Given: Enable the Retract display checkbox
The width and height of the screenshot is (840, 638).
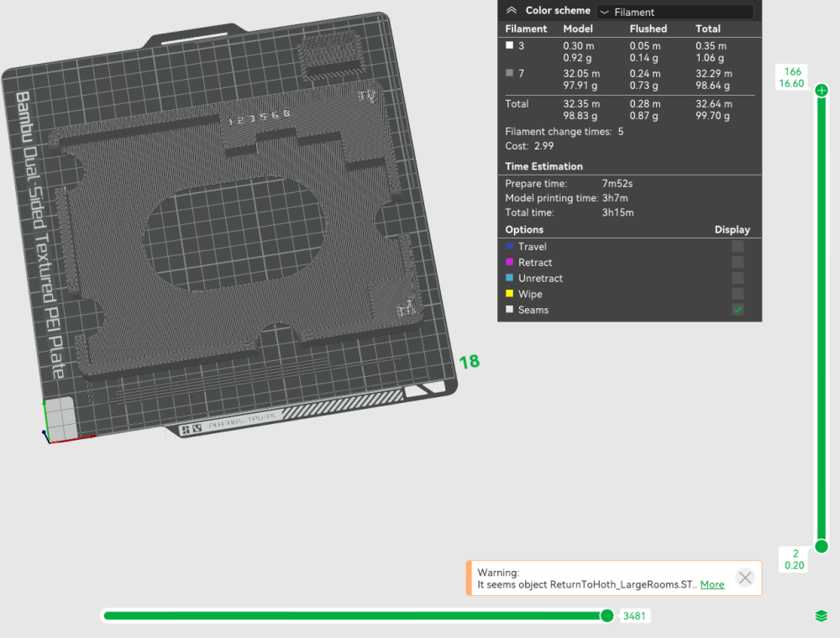Looking at the screenshot, I should [x=738, y=262].
